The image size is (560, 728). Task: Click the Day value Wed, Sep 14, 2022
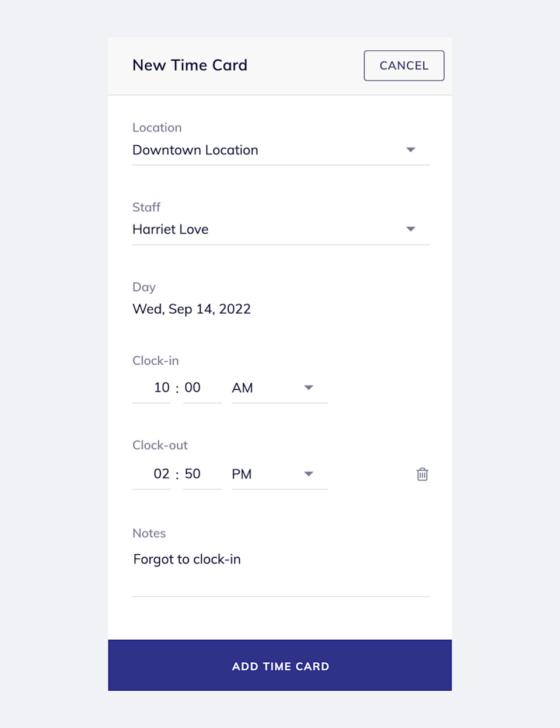(191, 309)
